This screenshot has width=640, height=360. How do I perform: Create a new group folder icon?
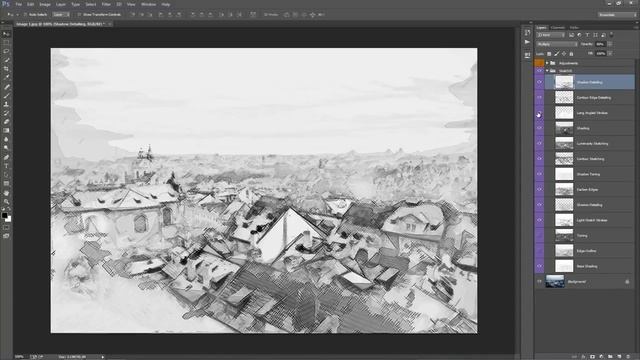pyautogui.click(x=610, y=357)
